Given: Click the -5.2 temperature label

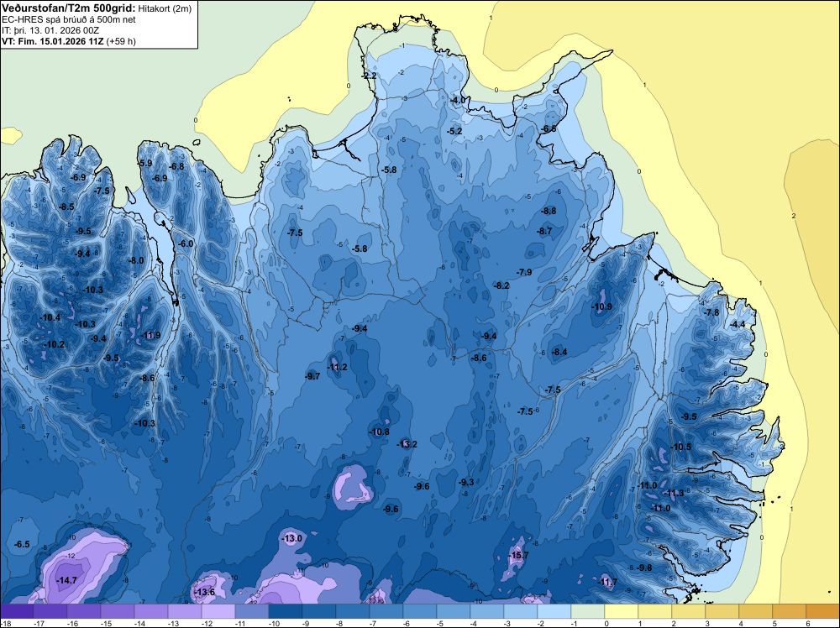Looking at the screenshot, I should [454, 131].
